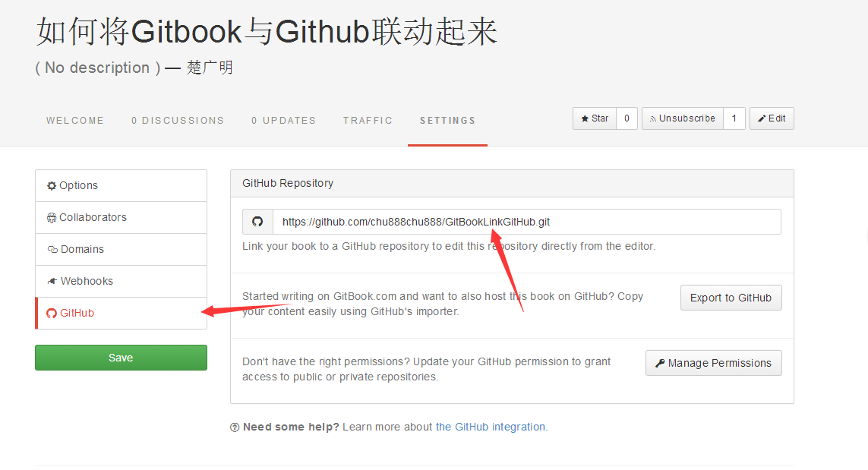This screenshot has height=470, width=868.
Task: Click 'Don't have the right permissions?' text
Action: pyautogui.click(x=326, y=361)
